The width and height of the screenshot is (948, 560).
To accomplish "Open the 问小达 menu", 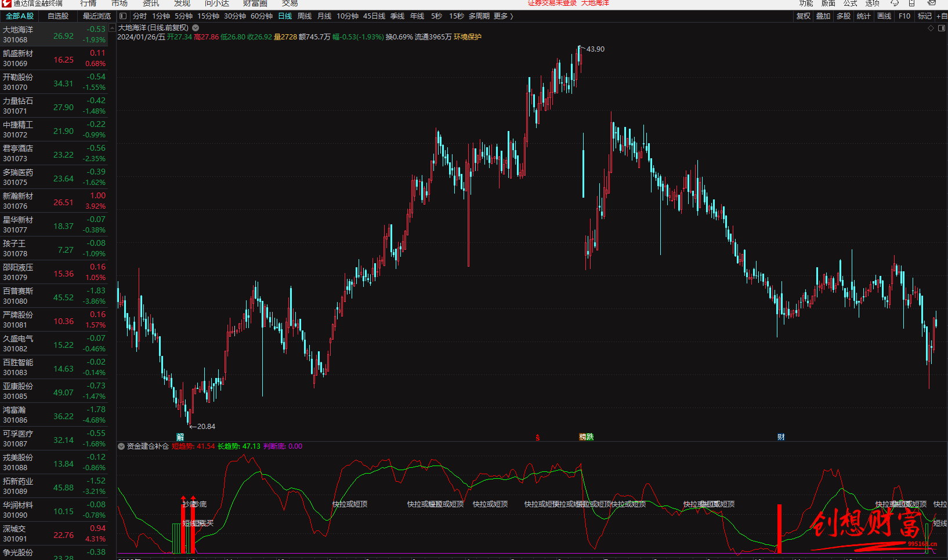I will pos(217,3).
